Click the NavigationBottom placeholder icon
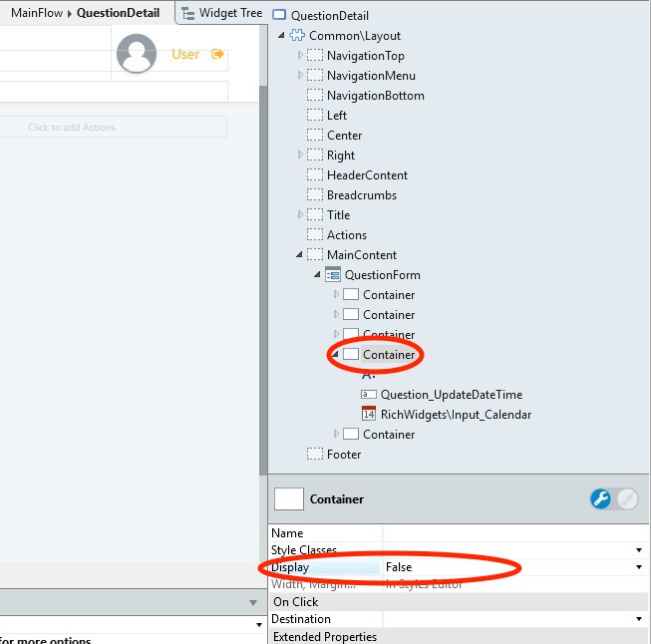 (315, 95)
